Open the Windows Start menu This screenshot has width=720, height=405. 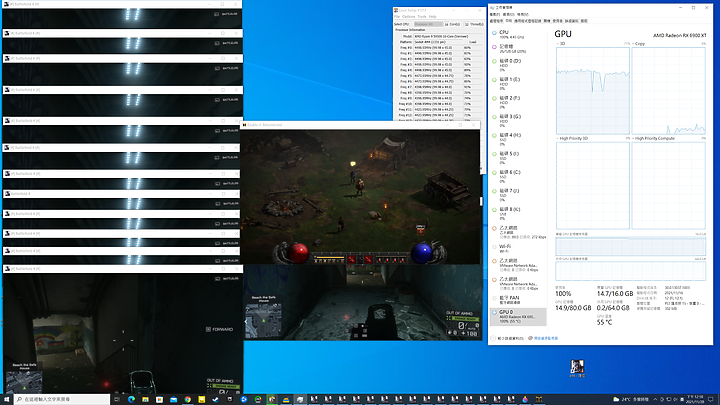click(7, 399)
